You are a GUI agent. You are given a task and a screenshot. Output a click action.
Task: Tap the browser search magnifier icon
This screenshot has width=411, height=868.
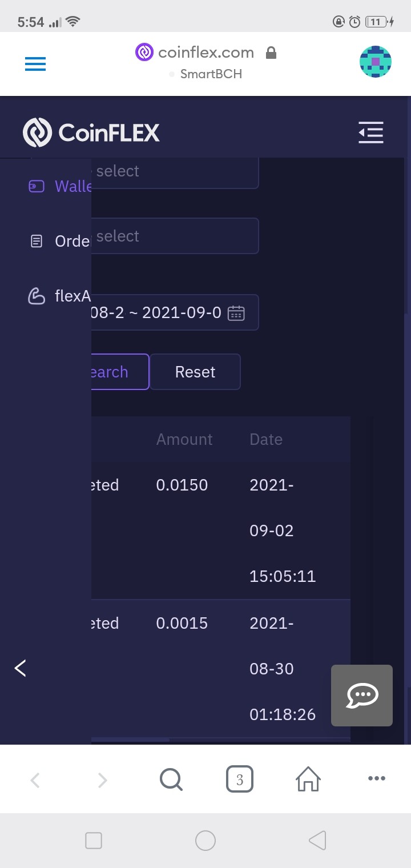click(x=171, y=779)
